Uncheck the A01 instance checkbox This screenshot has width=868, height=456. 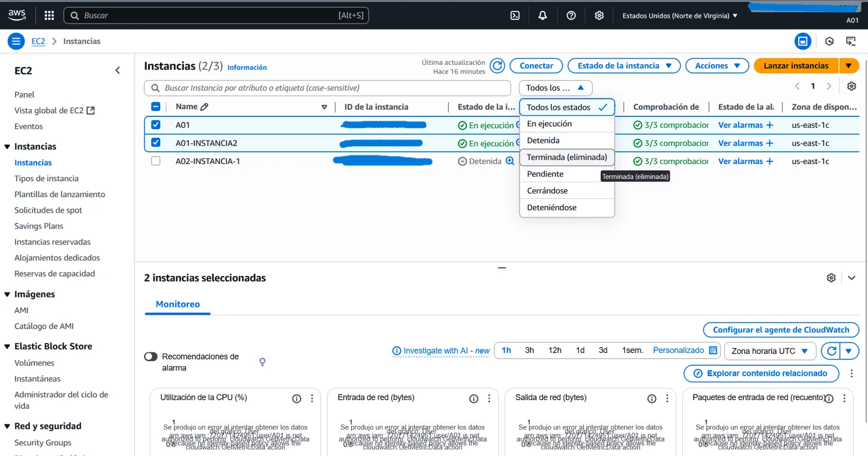click(x=156, y=125)
